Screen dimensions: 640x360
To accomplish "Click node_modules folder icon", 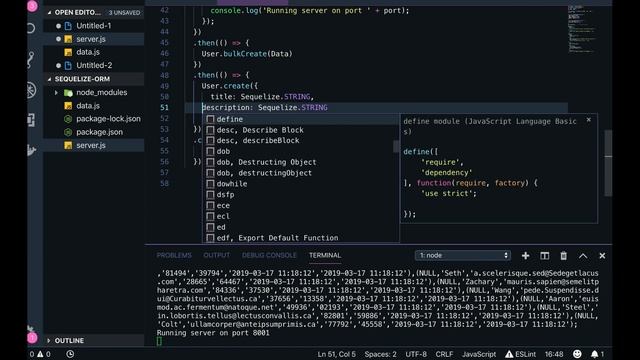I will point(68,93).
